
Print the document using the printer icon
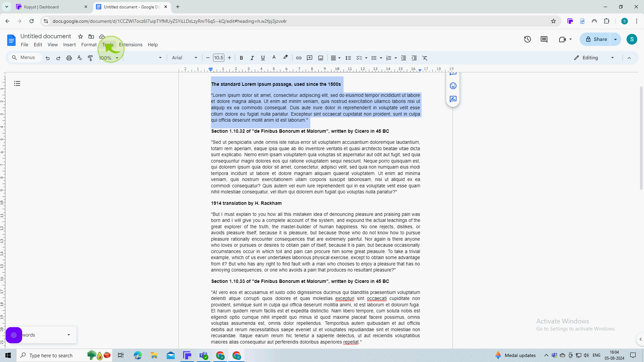(x=69, y=58)
